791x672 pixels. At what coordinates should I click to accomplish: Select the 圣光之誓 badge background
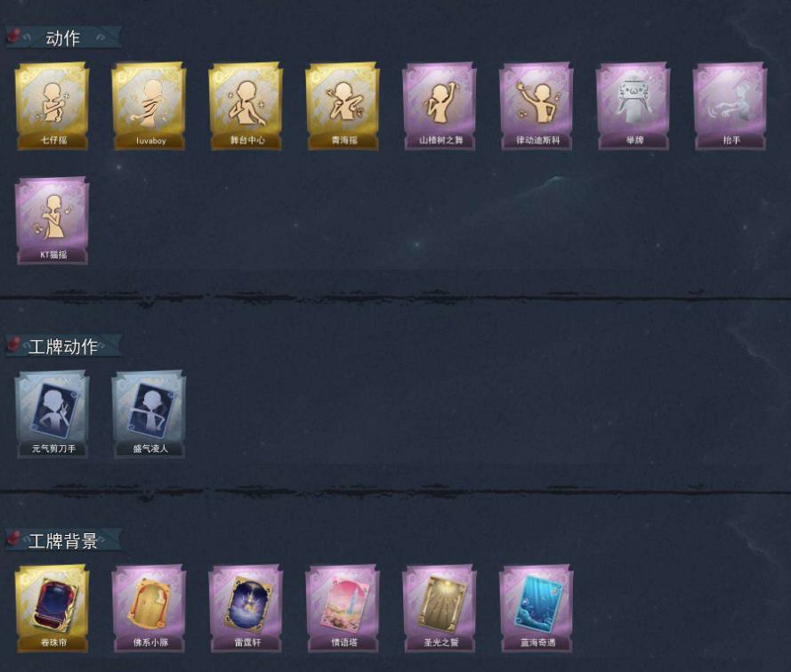(440, 609)
